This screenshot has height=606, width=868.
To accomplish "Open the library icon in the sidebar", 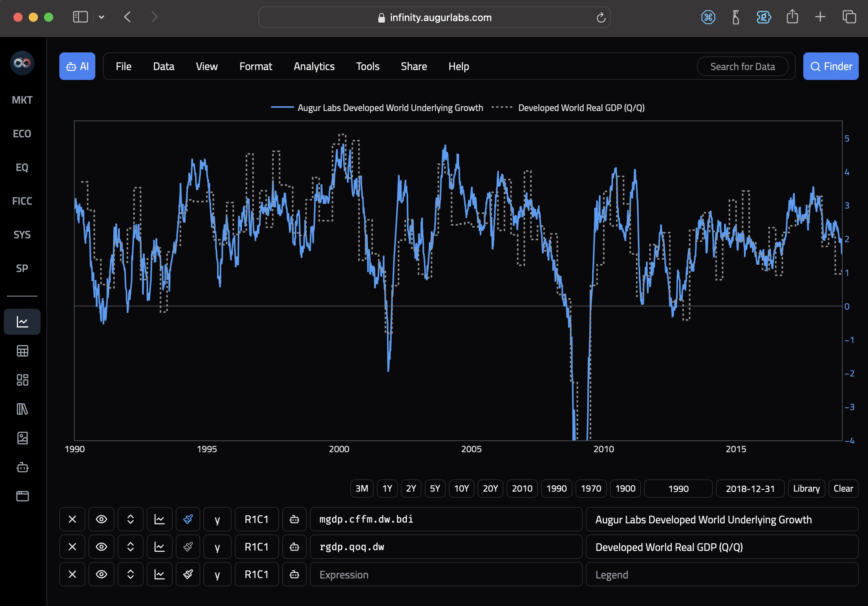I will pyautogui.click(x=22, y=409).
